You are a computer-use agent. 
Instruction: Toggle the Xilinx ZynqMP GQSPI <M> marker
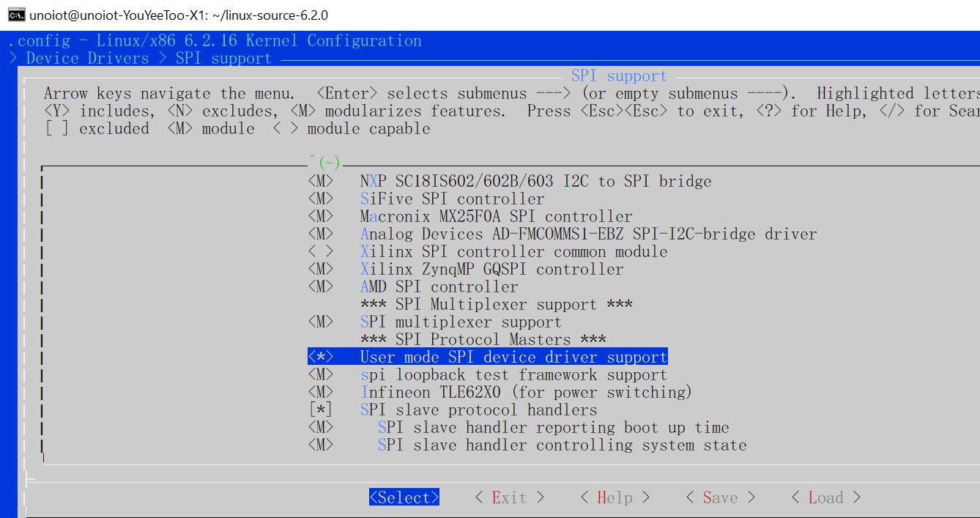click(321, 269)
